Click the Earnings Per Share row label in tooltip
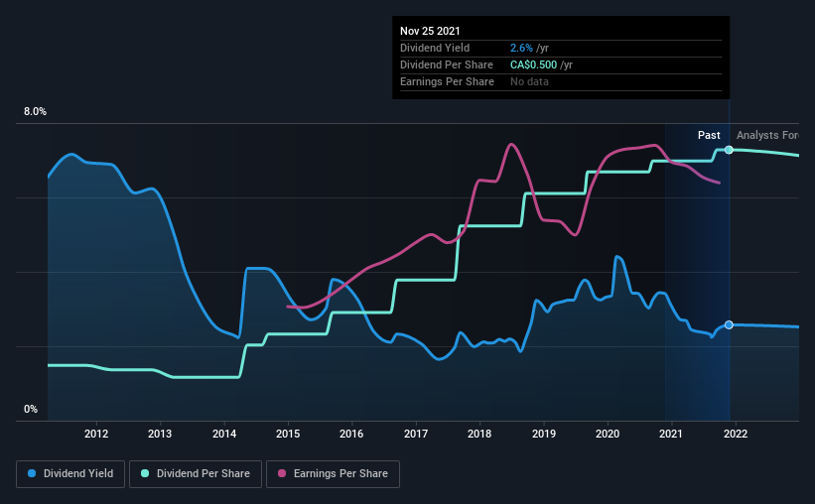The width and height of the screenshot is (815, 504). [x=447, y=81]
